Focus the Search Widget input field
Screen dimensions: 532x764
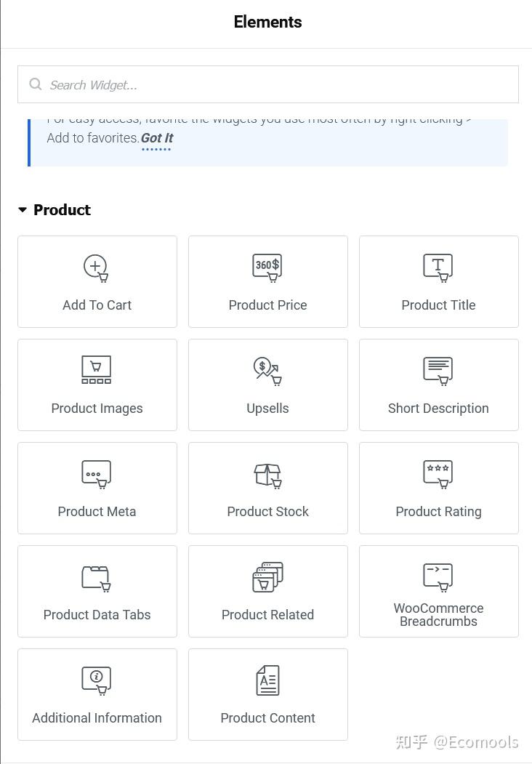[276, 85]
